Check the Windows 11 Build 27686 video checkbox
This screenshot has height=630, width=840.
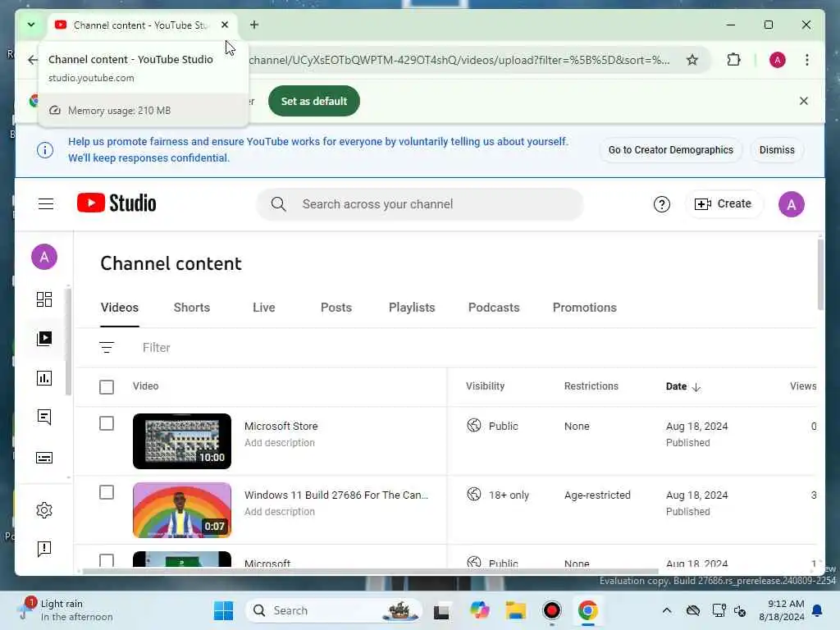coord(107,492)
